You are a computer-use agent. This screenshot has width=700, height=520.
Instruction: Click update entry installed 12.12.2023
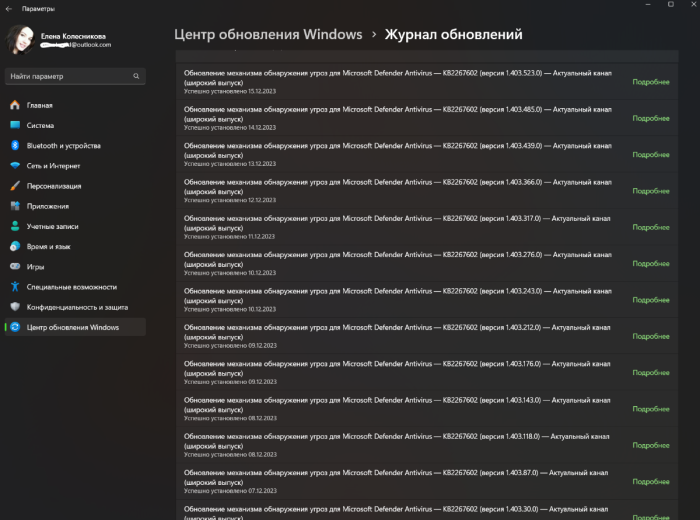[427, 191]
